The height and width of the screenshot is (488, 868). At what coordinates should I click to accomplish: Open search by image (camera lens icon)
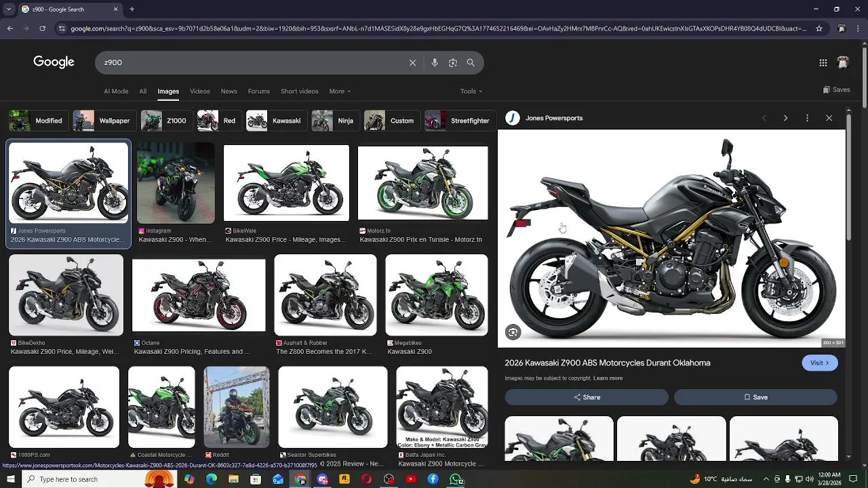[x=453, y=62]
